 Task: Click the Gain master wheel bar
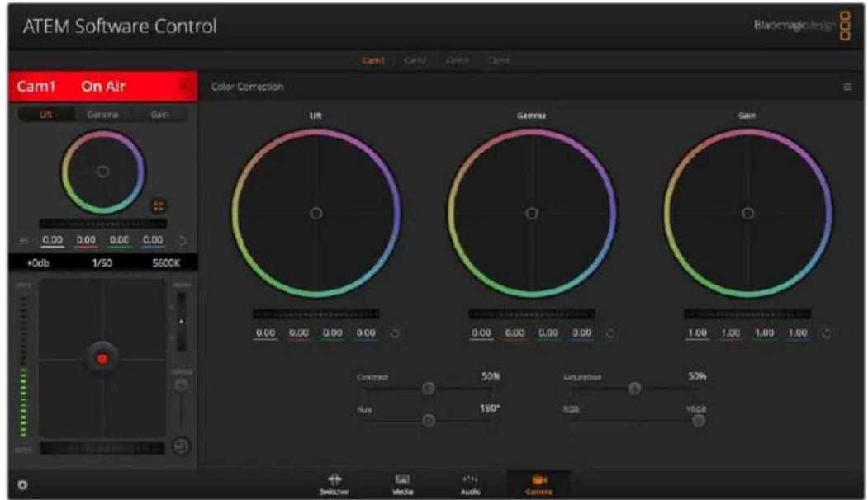pos(747,314)
